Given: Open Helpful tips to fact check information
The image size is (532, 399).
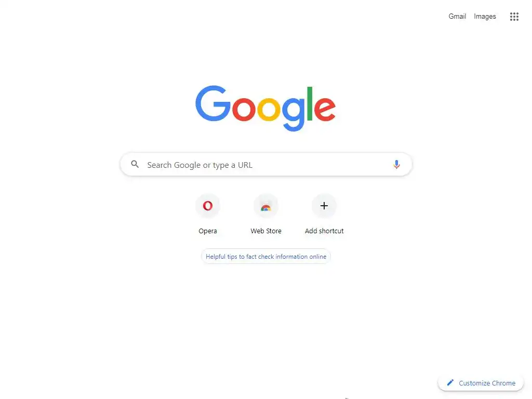Looking at the screenshot, I should 266,257.
